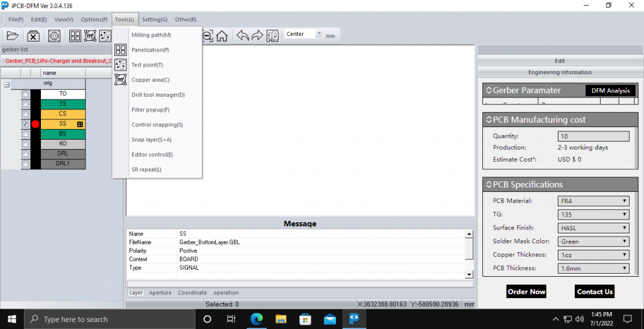This screenshot has height=329, width=644.
Task: Click the DFM Analysis button
Action: tap(610, 91)
